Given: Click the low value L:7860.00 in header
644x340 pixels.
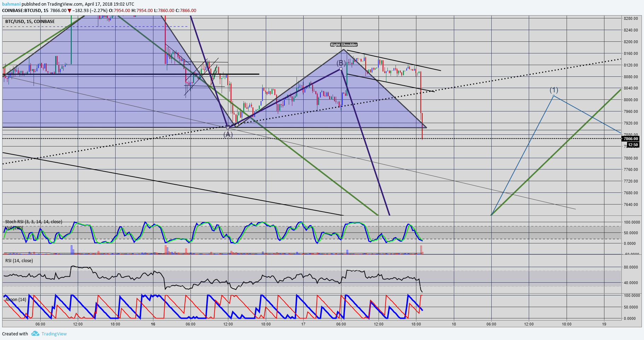Looking at the screenshot, I should coord(164,11).
